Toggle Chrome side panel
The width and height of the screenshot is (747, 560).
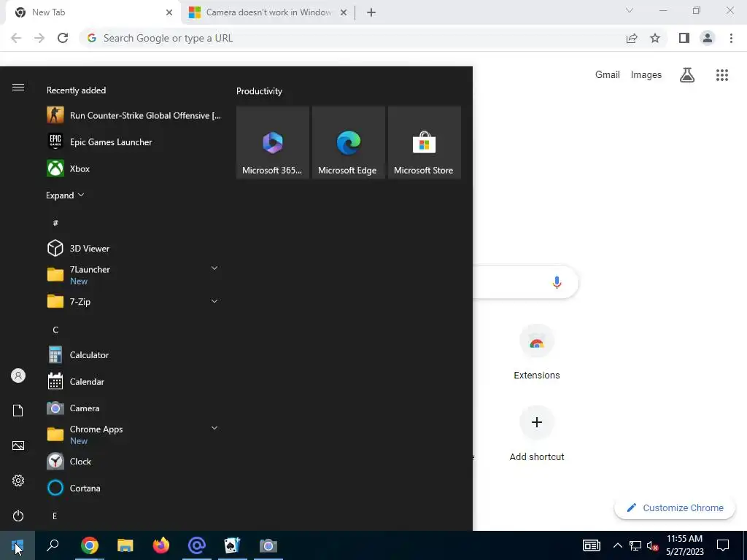pyautogui.click(x=684, y=38)
